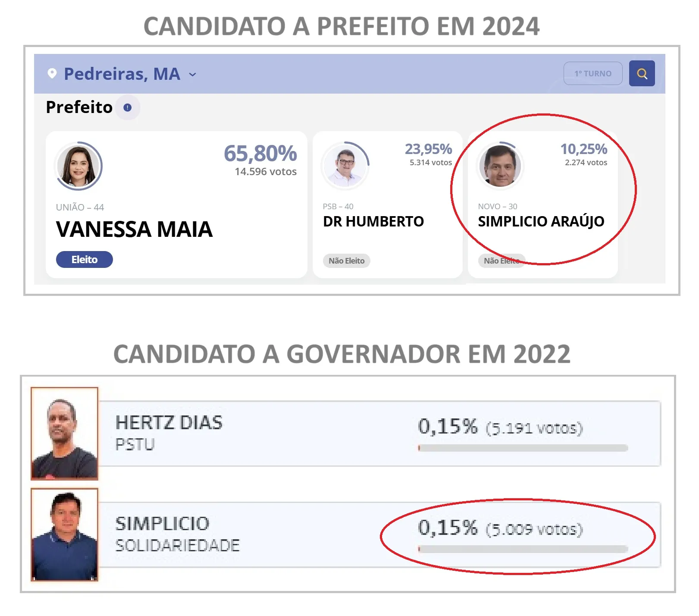Click the Prefeito info icon
This screenshot has height=616, width=699.
point(127,107)
